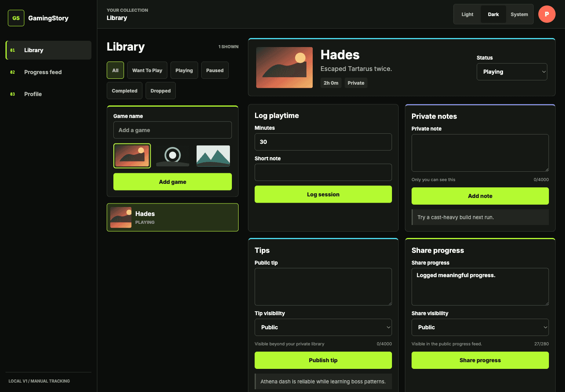The height and width of the screenshot is (392, 565).
Task: Focus the Short note input field
Action: tap(323, 172)
